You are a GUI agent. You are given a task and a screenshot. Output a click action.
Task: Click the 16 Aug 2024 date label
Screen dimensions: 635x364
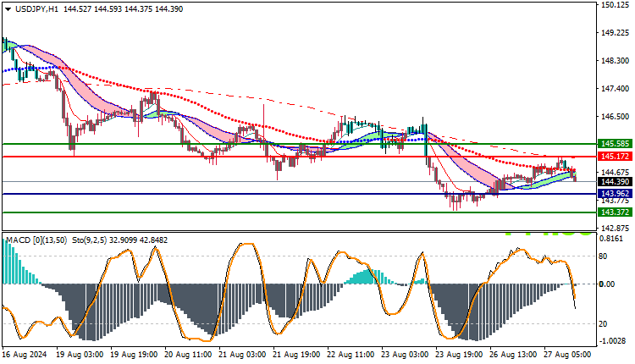25,355
